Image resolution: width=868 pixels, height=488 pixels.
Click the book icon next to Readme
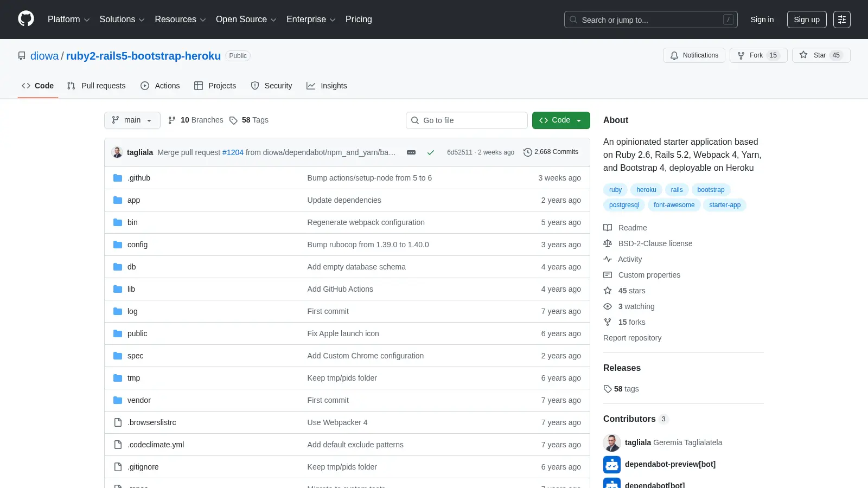608,228
